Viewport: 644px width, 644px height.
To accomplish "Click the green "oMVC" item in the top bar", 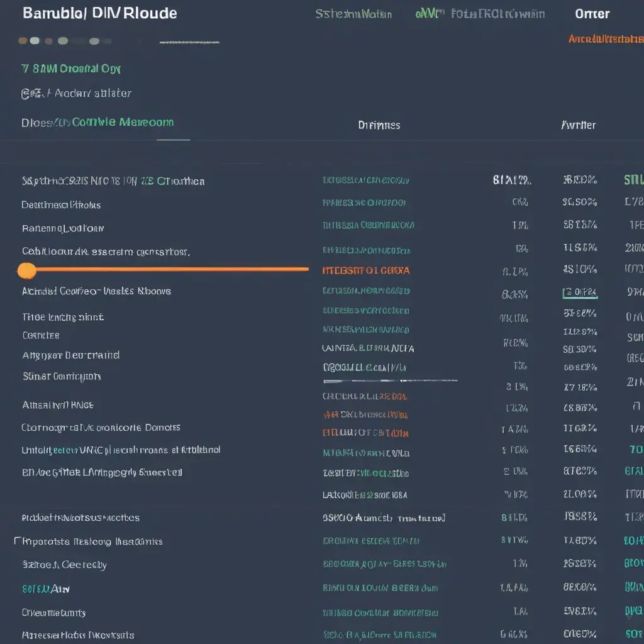I will (x=430, y=13).
